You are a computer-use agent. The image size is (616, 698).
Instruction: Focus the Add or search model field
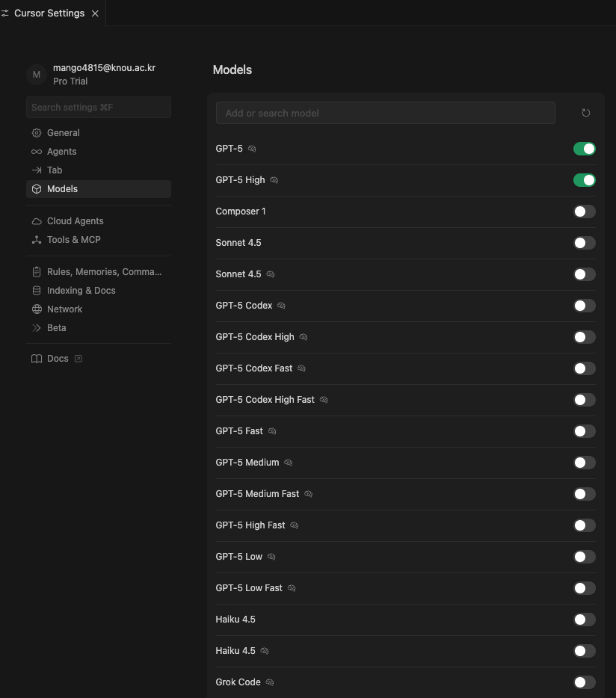385,113
